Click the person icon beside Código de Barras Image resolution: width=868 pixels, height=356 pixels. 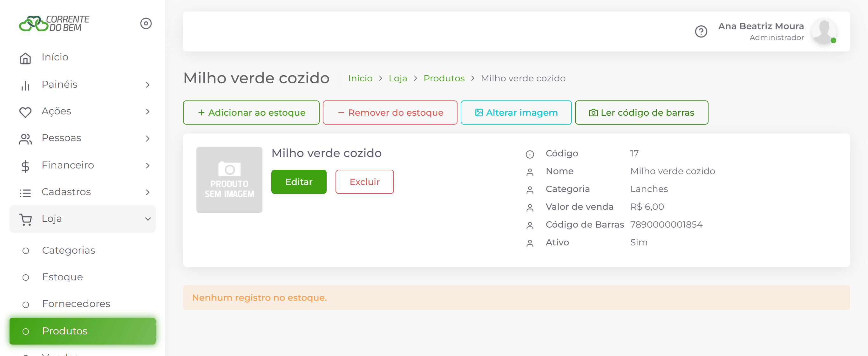530,226
